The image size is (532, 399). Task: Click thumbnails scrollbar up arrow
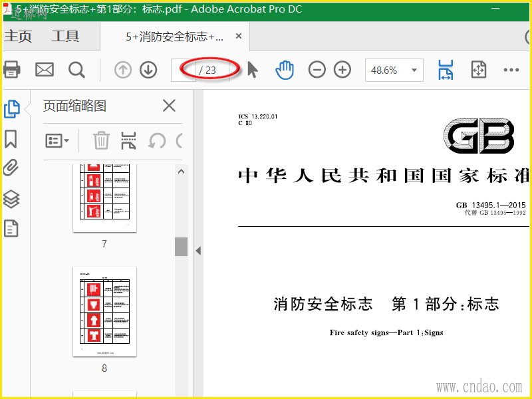point(181,172)
